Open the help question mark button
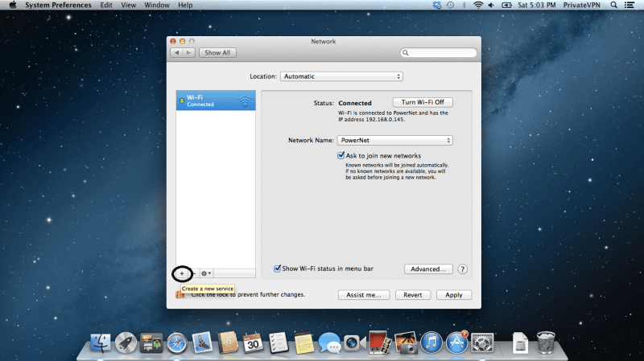This screenshot has width=644, height=361. coord(463,269)
